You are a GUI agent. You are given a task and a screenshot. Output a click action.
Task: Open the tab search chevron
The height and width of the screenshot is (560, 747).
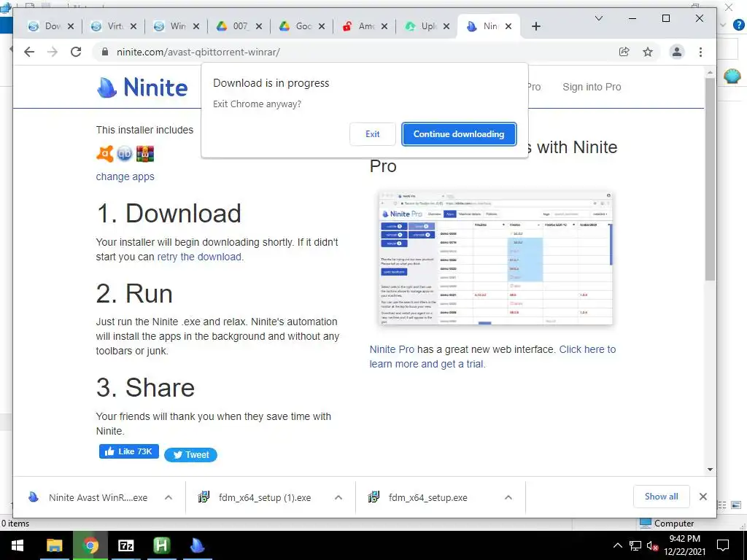click(x=599, y=18)
